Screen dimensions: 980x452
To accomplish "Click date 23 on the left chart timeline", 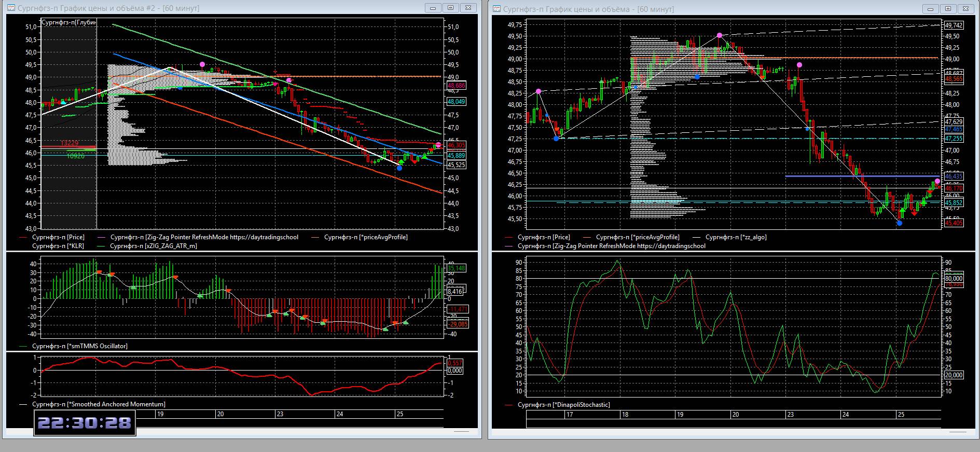I will coord(280,414).
